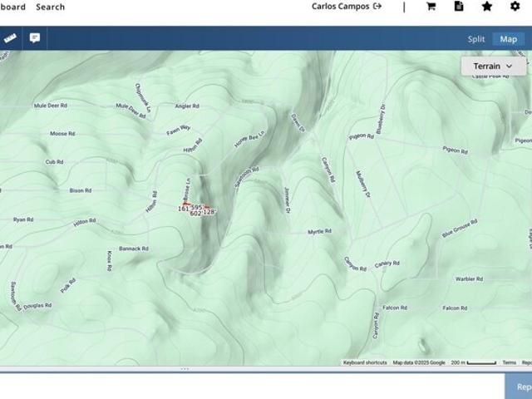This screenshot has height=399, width=532.
Task: Switch to Map view
Action: (508, 39)
